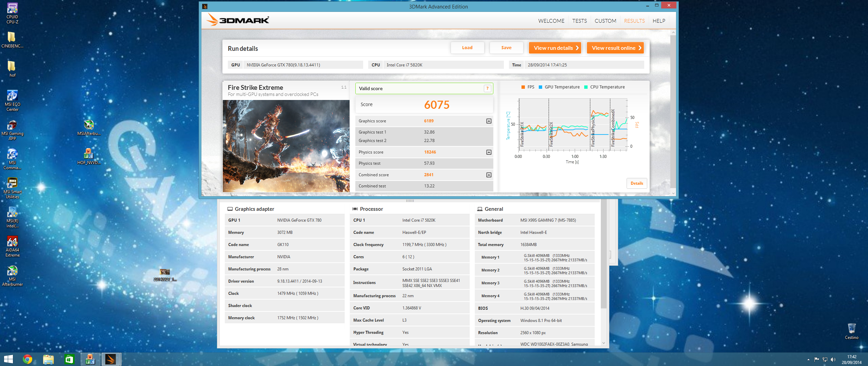Screen dimensions: 868x366
Task: Open the CINEBENCH folder on desktop
Action: click(12, 40)
